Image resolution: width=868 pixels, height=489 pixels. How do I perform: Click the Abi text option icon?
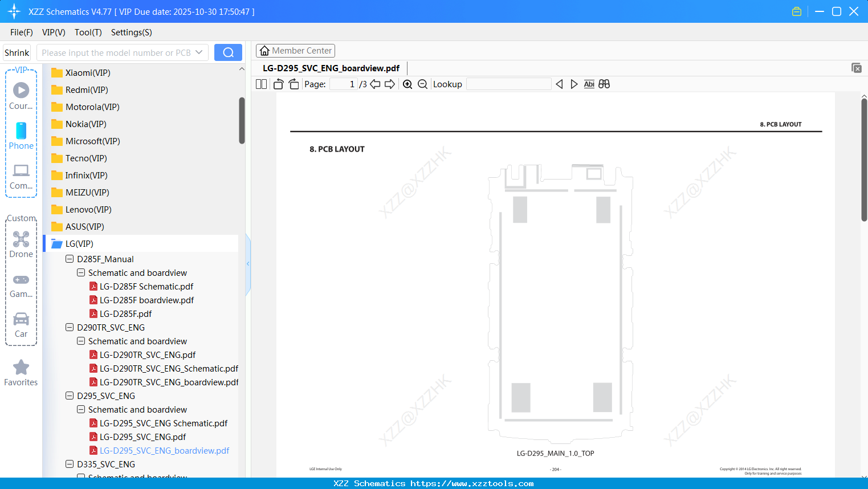coord(589,84)
